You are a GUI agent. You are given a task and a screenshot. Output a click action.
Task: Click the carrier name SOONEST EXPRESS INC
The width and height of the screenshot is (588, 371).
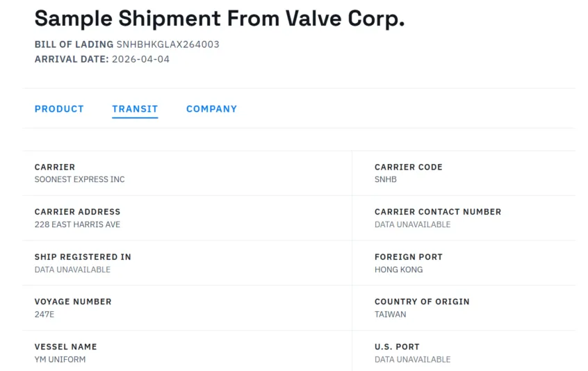pos(80,179)
